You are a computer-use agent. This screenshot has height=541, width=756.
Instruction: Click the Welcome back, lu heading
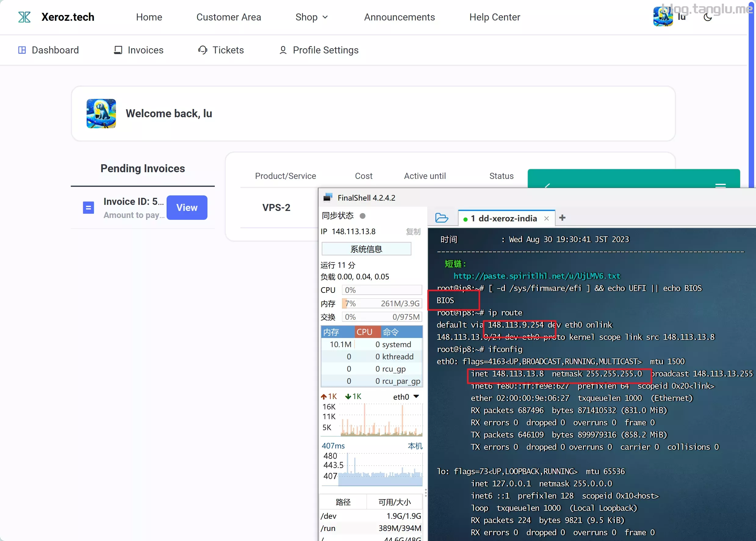[169, 114]
